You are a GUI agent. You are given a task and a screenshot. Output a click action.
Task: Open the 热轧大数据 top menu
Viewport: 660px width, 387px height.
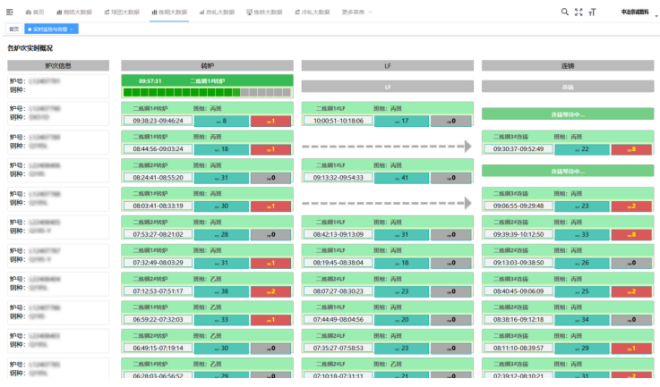[217, 12]
